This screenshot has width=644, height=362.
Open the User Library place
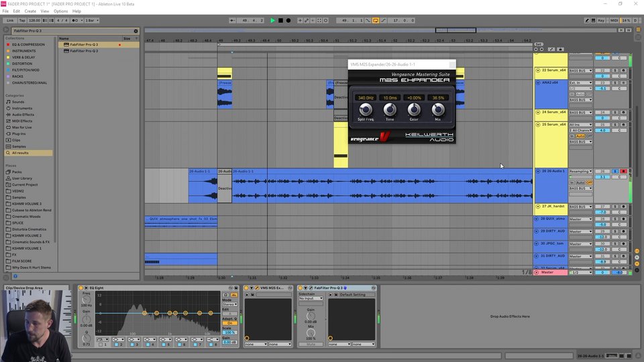click(21, 178)
